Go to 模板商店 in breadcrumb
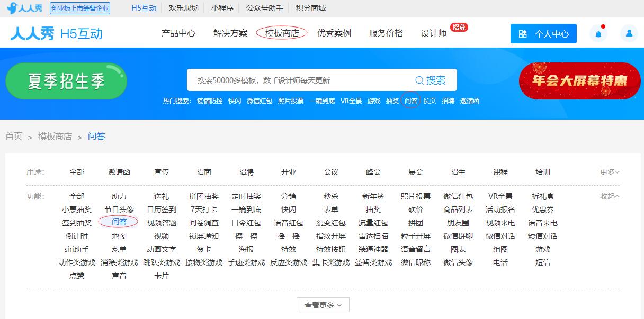Image resolution: width=644 pixels, height=319 pixels. (55, 136)
